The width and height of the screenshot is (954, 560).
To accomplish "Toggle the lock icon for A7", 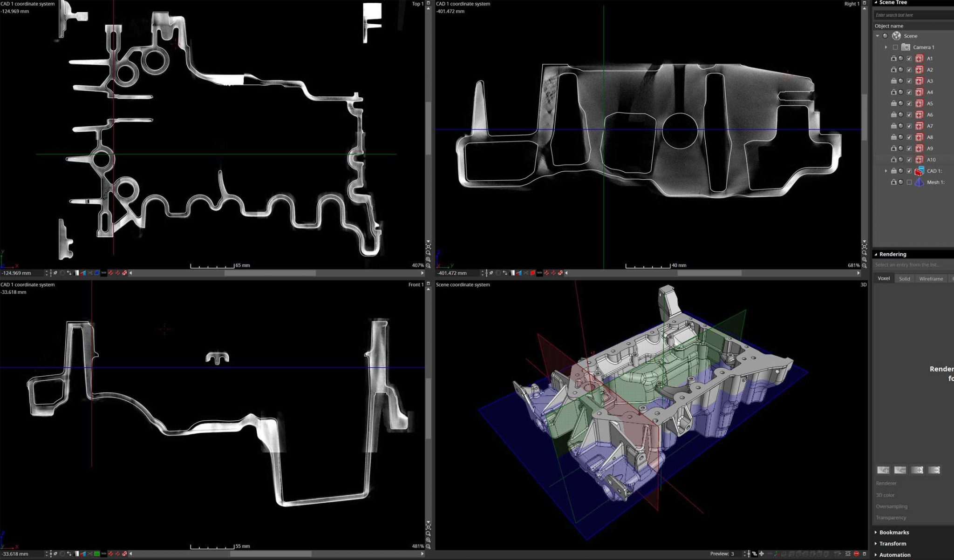I will click(x=893, y=126).
